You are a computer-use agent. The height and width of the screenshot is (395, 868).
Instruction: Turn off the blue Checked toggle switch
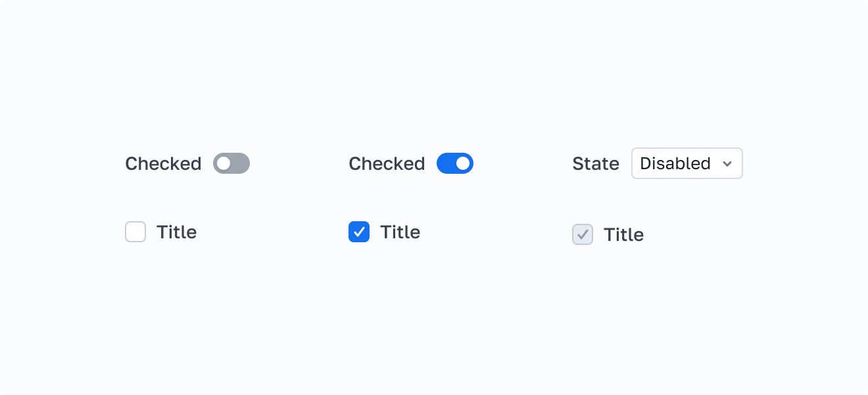click(455, 163)
